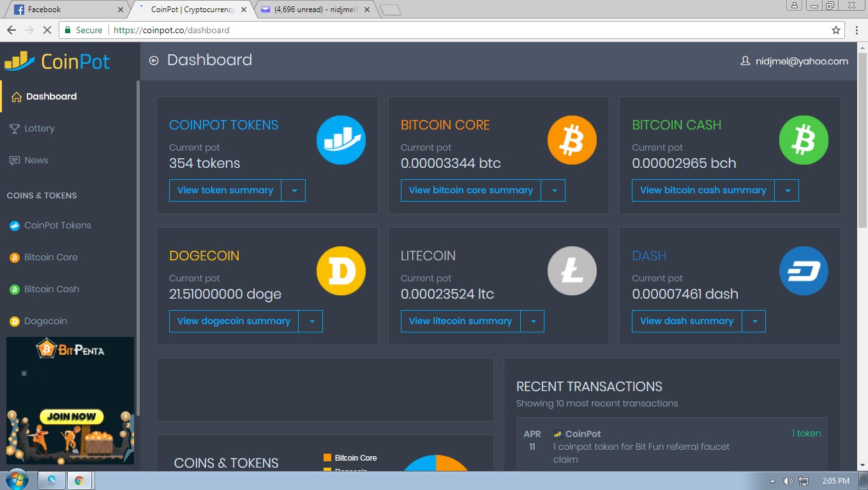Open Bitcoin Cash from the sidebar
Image resolution: width=868 pixels, height=490 pixels.
[x=52, y=289]
